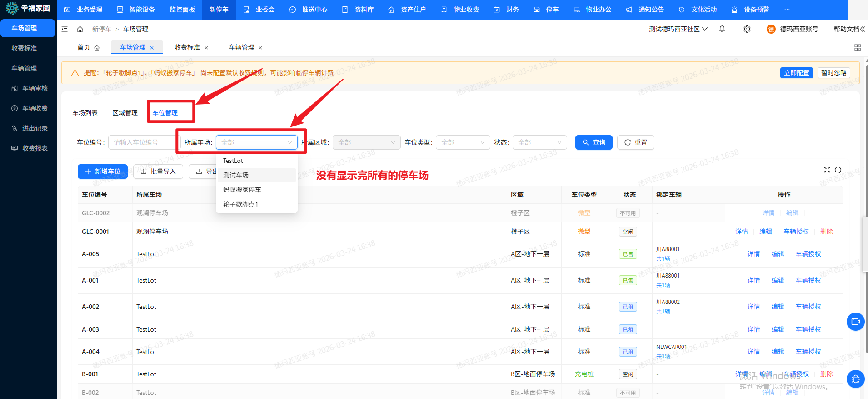Expand the 状态 filter dropdown
Screen dimensions: 868x399
[539, 142]
